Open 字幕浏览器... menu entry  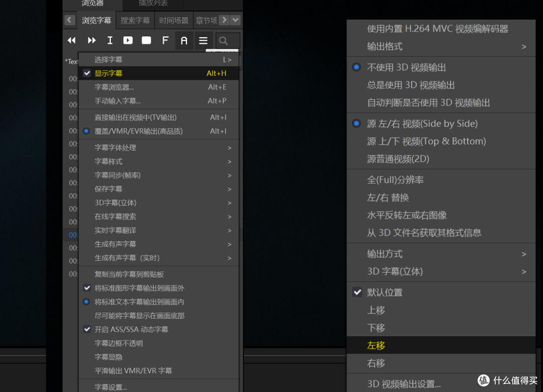click(x=159, y=87)
